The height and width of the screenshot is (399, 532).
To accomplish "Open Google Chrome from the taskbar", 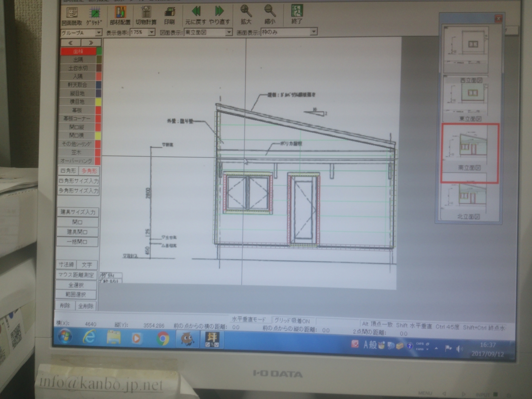I will tap(163, 339).
